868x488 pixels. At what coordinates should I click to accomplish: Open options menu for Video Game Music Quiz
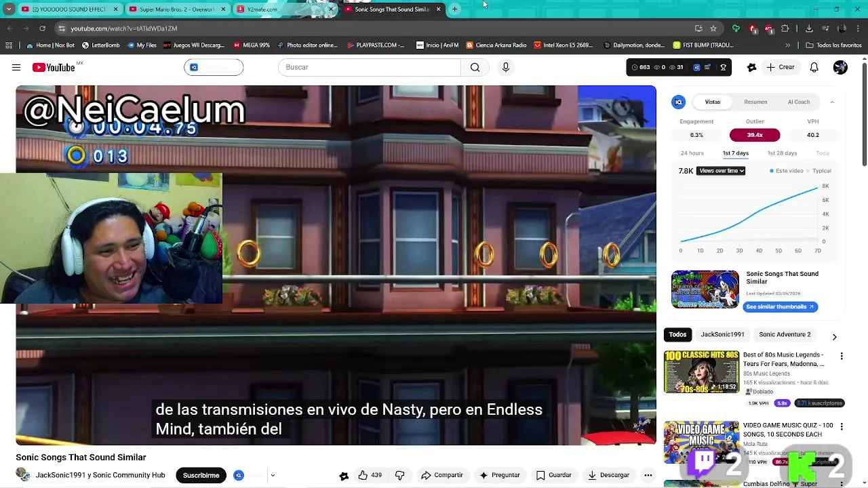point(842,427)
